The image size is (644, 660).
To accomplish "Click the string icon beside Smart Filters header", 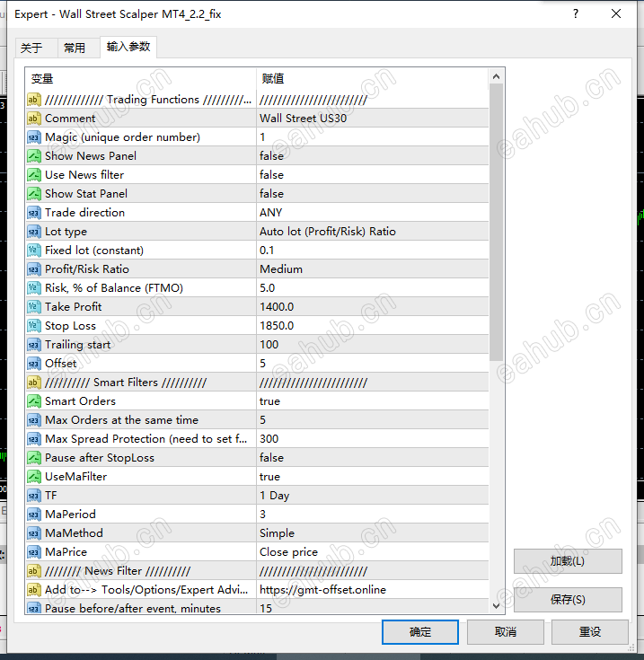I will (34, 383).
